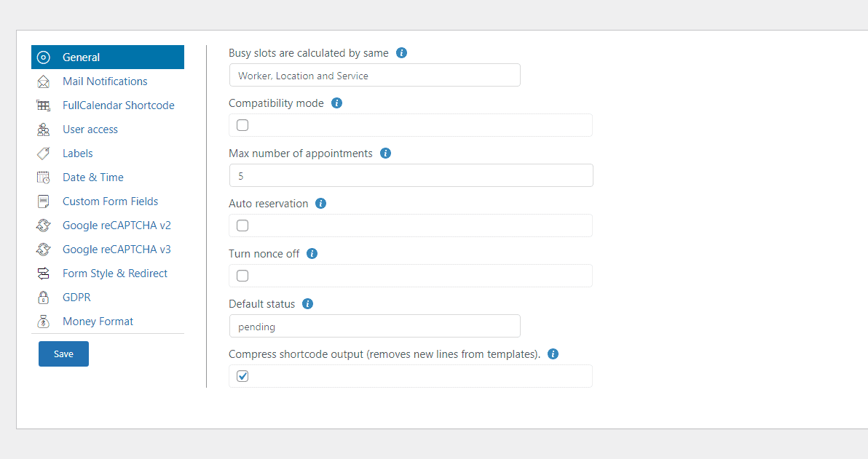The image size is (868, 459).
Task: Switch to Google reCAPTCHA v3 settings
Action: pos(117,250)
